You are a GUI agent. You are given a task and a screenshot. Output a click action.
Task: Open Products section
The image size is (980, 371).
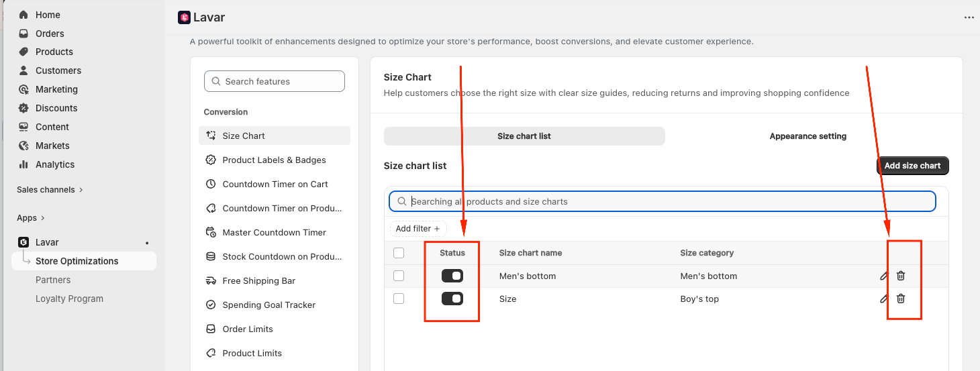(x=54, y=52)
